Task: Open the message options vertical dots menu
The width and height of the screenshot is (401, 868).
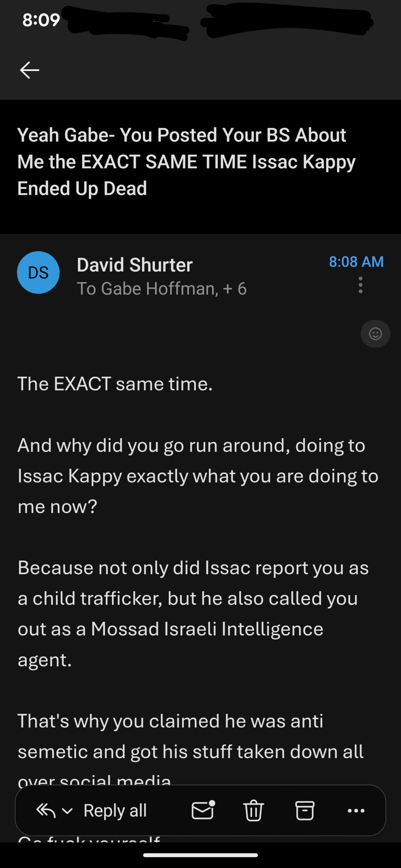Action: (360, 285)
